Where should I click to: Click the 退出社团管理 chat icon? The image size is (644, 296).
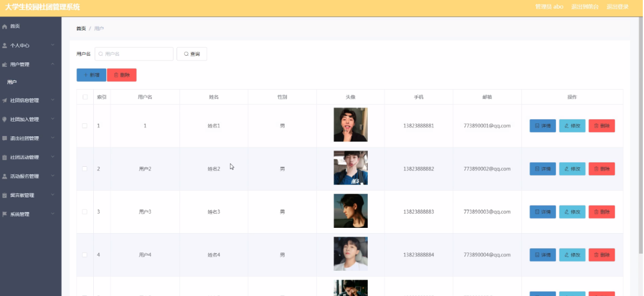(x=5, y=138)
